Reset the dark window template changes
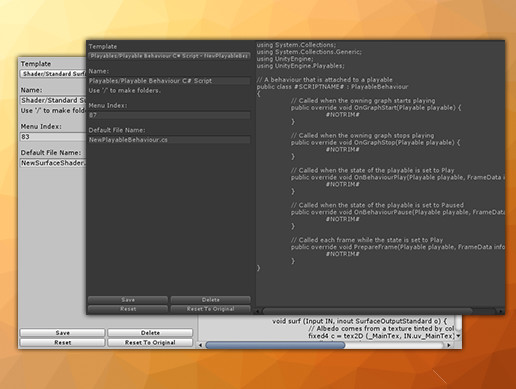 [x=128, y=309]
